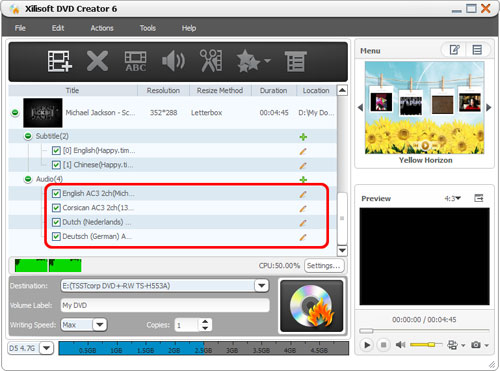Open chapter list toolbar icon
Screen dimensions: 500x371
(x=296, y=61)
